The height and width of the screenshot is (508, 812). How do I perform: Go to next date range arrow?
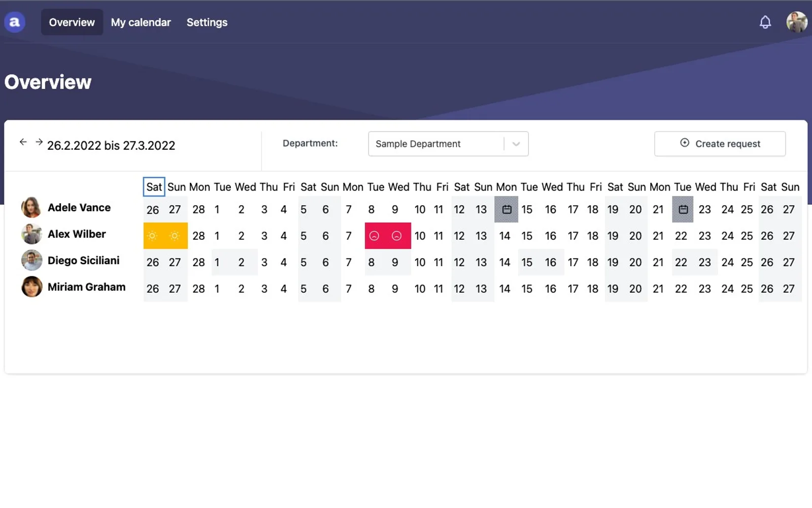coord(39,142)
